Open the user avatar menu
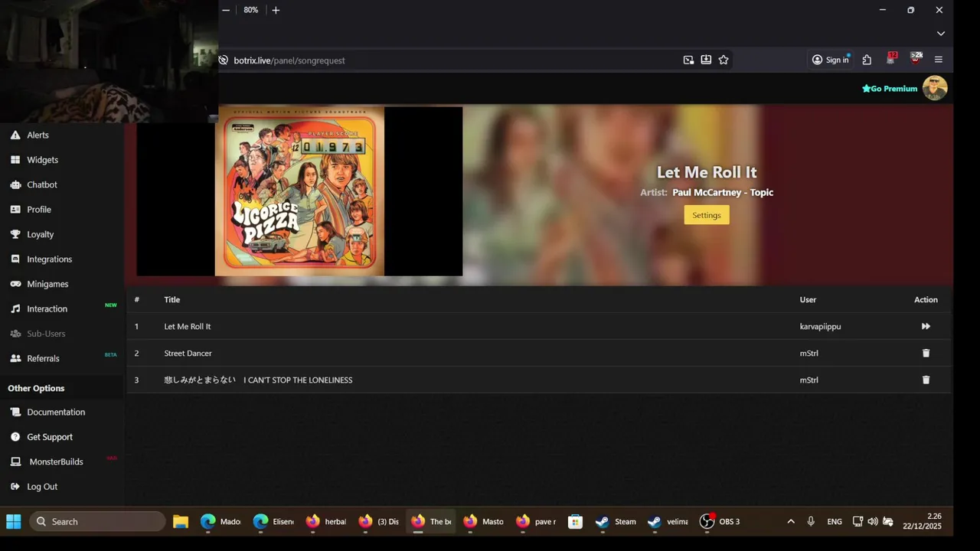This screenshot has width=980, height=551. pos(935,88)
